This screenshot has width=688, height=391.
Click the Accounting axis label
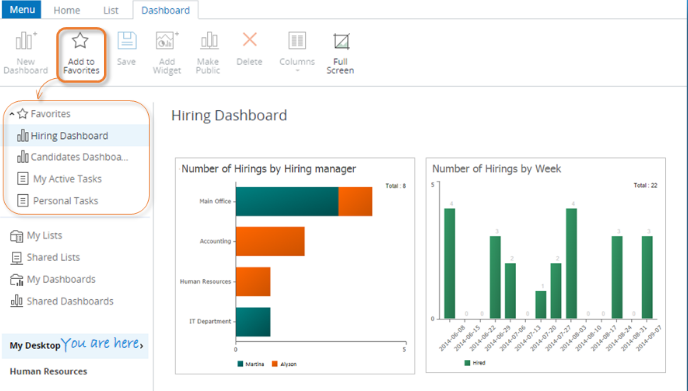point(215,241)
